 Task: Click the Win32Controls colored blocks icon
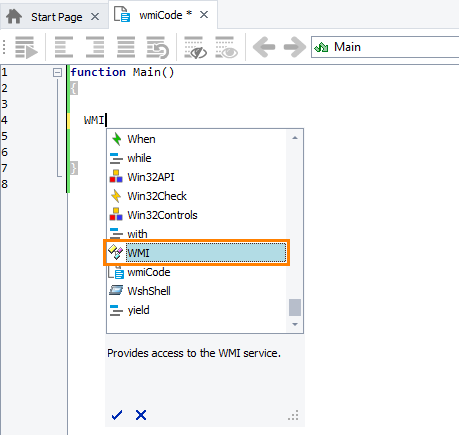(x=116, y=214)
